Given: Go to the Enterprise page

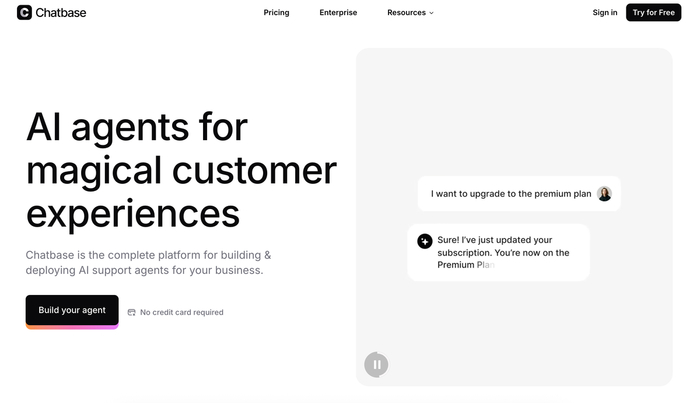Looking at the screenshot, I should [338, 13].
